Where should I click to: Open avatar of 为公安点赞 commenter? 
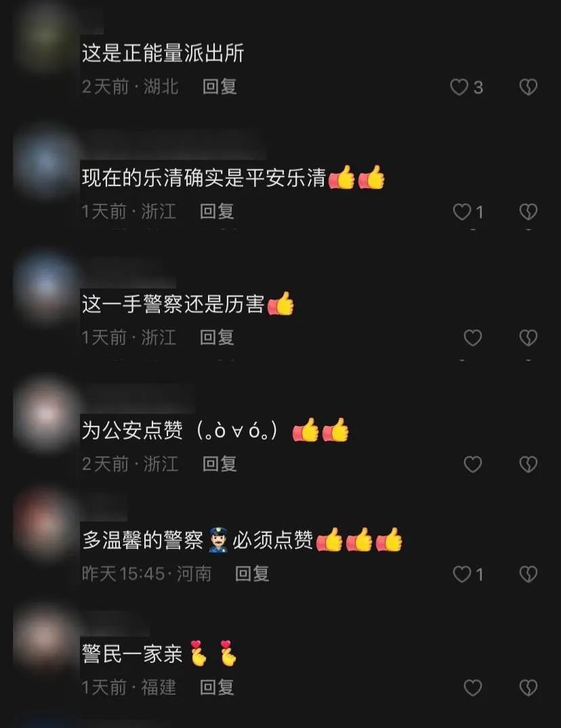pyautogui.click(x=45, y=414)
